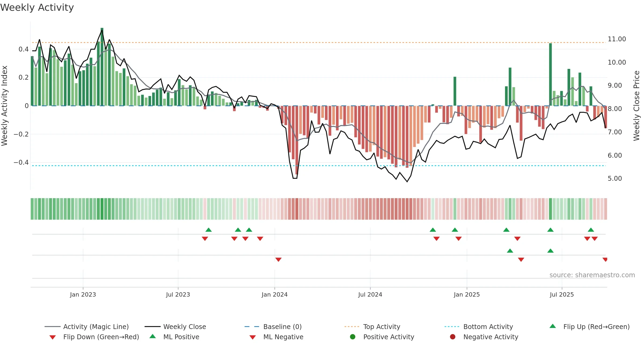Toggle the Weekly Close legend entry
The image size is (644, 362).
(x=175, y=327)
